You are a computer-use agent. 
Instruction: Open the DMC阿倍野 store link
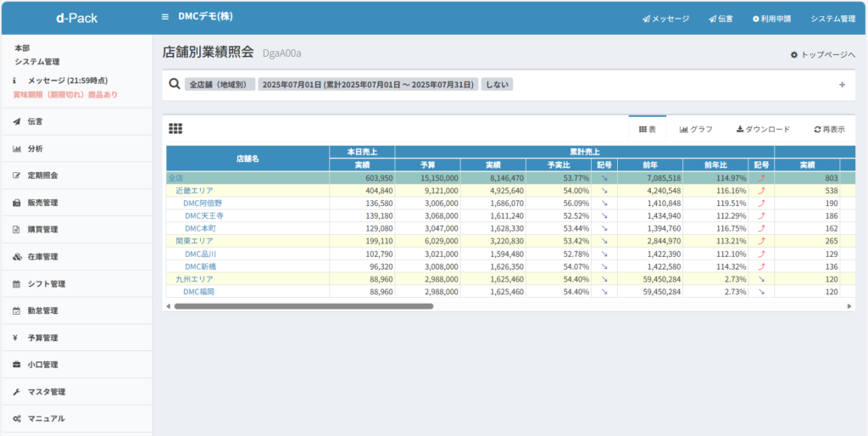tap(203, 204)
